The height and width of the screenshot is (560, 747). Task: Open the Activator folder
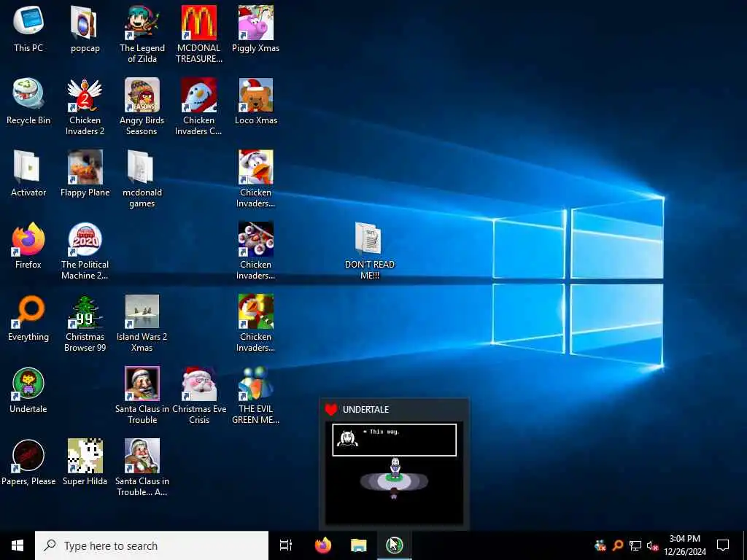click(x=28, y=174)
